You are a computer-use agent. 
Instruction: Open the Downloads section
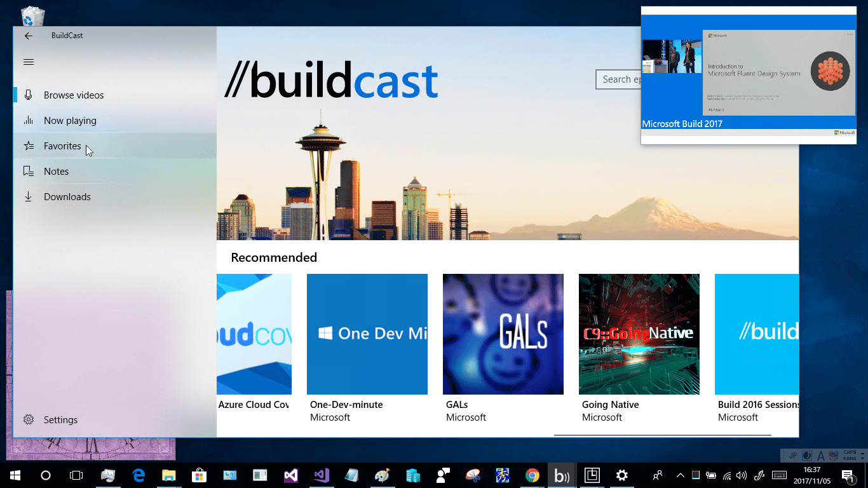[x=114, y=197]
